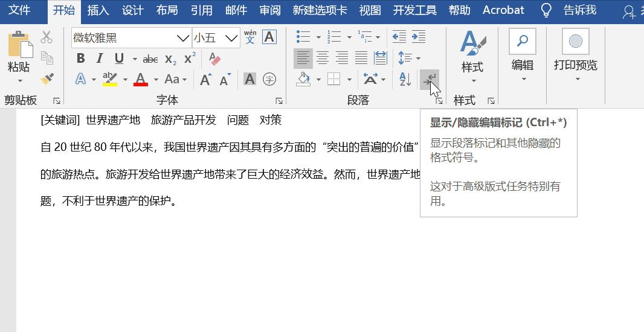The image size is (644, 332).
Task: Toggle show/hide editing marks
Action: [429, 79]
